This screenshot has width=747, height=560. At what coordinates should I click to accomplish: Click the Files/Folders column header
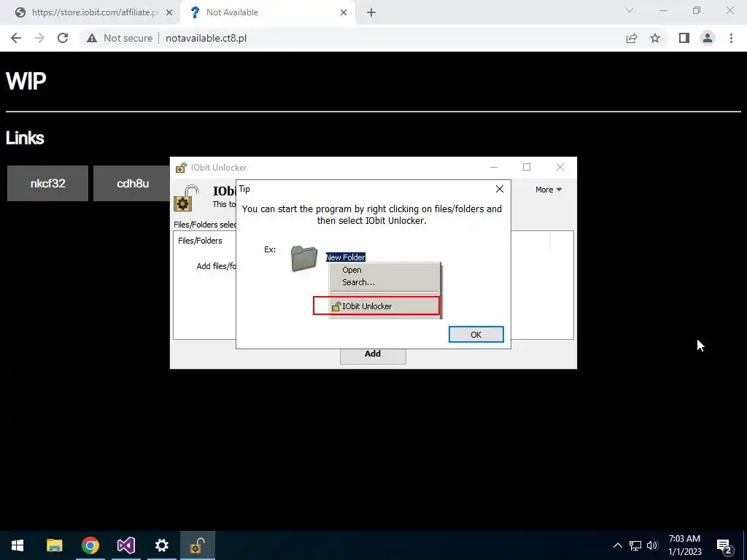[x=200, y=241]
